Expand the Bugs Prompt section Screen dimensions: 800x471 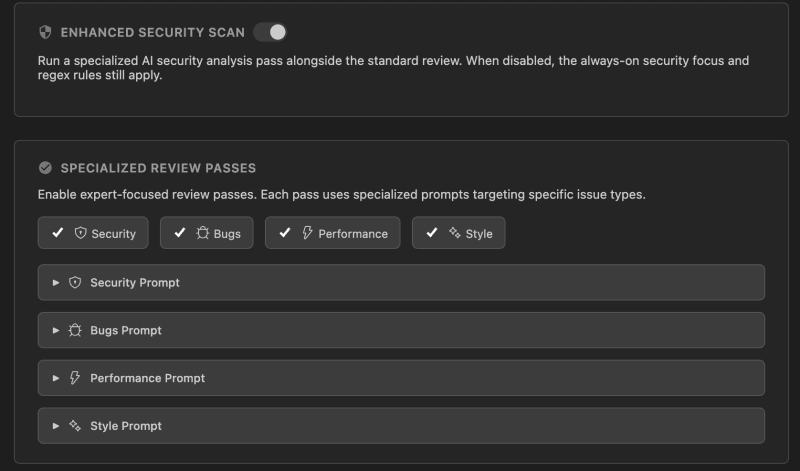coord(401,330)
